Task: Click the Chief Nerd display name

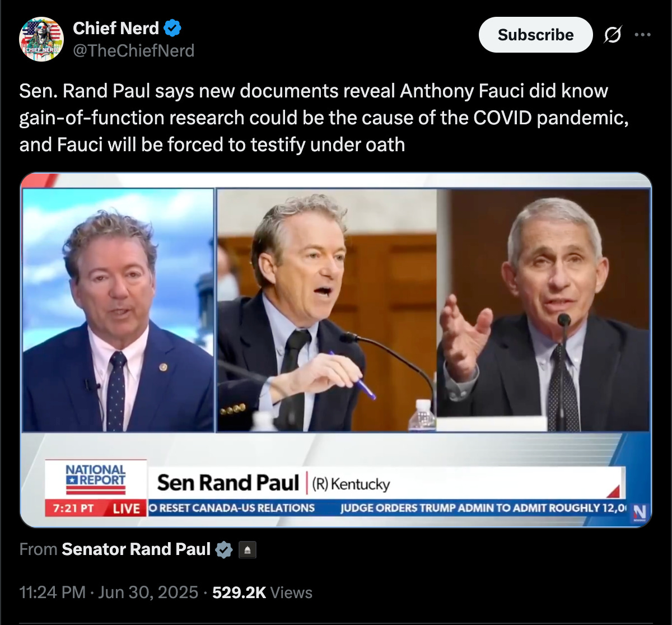Action: (x=116, y=27)
